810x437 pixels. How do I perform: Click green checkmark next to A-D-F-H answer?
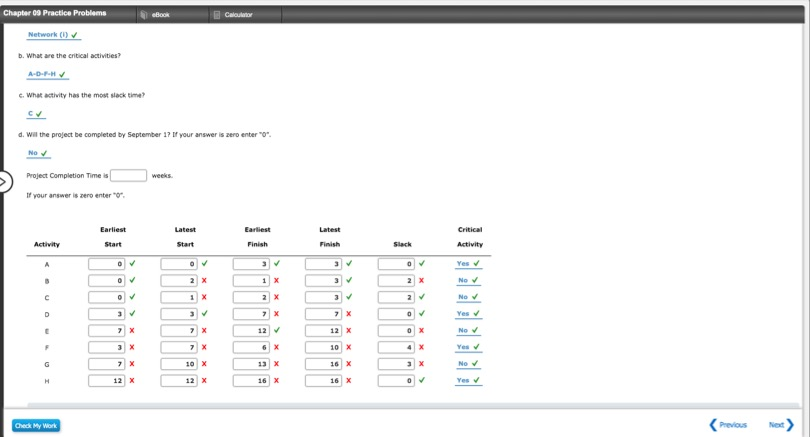pyautogui.click(x=62, y=74)
